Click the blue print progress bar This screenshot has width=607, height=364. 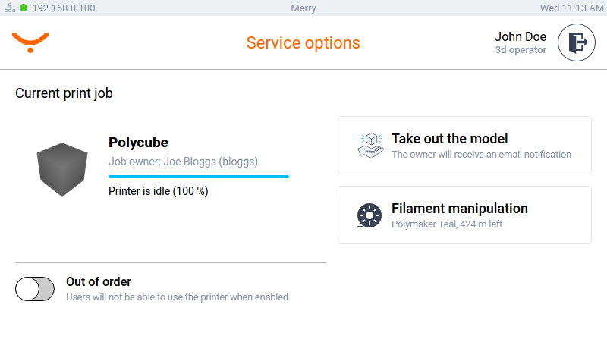pos(198,176)
